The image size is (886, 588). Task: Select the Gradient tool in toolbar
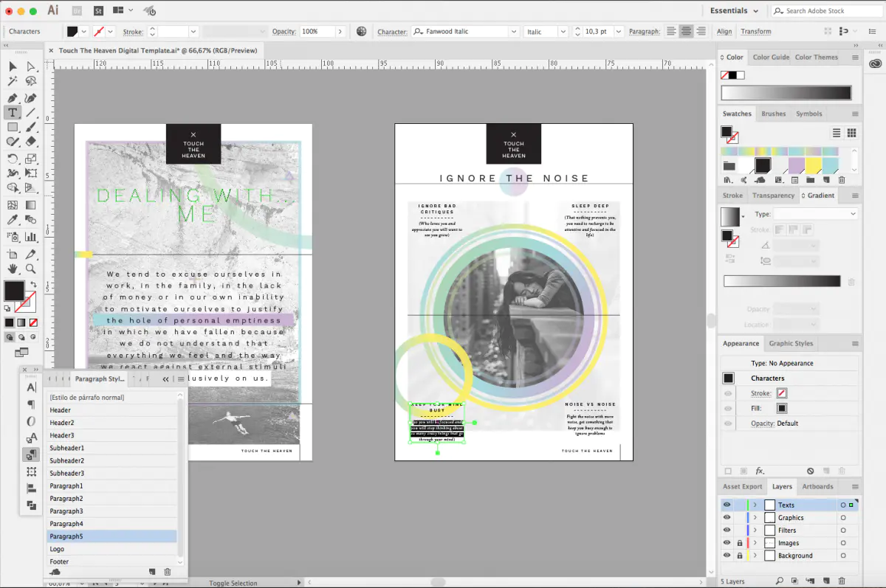coord(31,204)
